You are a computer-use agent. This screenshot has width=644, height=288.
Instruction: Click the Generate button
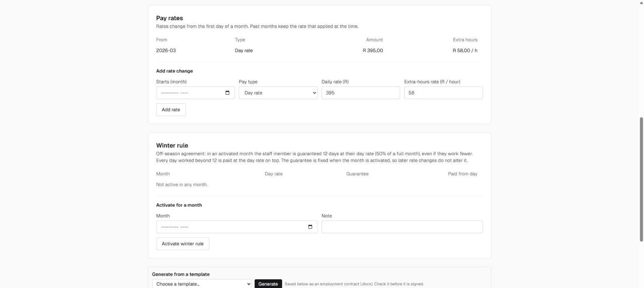coord(268,284)
